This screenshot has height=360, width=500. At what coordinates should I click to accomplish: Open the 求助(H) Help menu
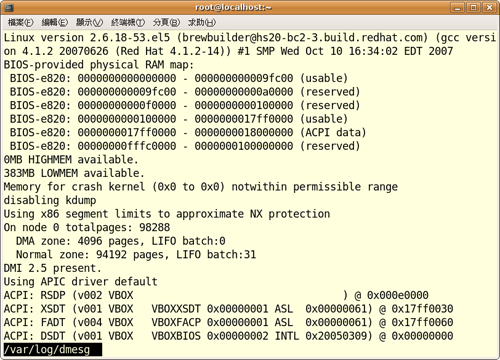tap(202, 22)
